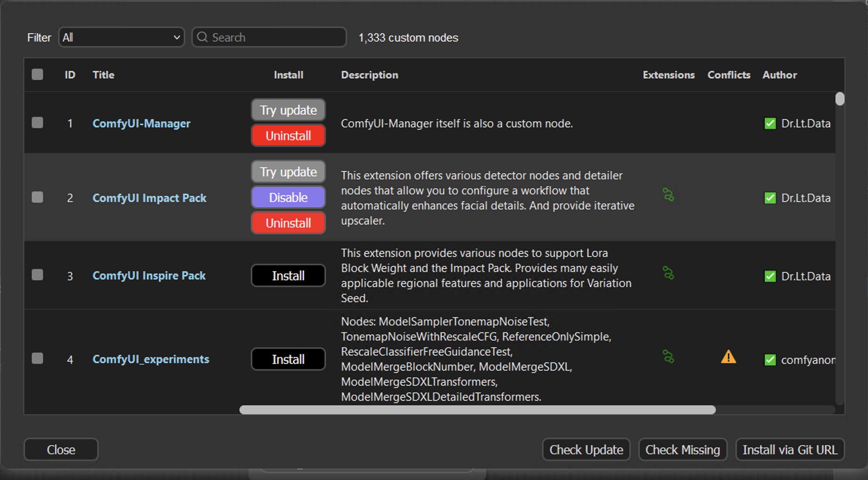
Task: Uninstall ComfyUI Impact Pack
Action: click(288, 223)
